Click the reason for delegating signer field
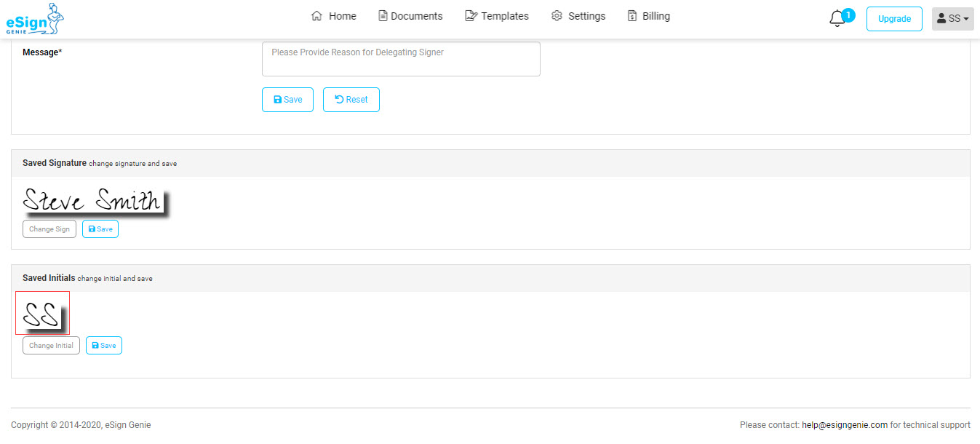Viewport: 980px width, 444px height. pyautogui.click(x=401, y=59)
